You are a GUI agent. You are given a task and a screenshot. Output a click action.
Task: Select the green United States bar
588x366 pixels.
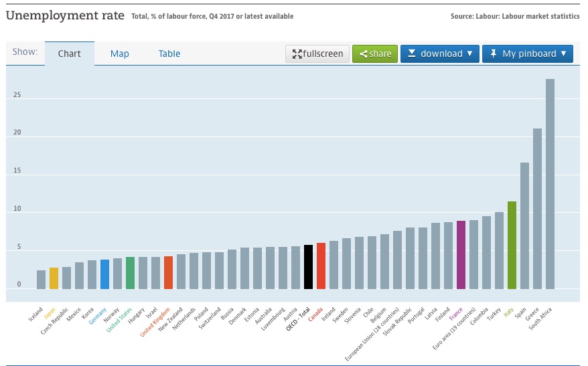(130, 273)
